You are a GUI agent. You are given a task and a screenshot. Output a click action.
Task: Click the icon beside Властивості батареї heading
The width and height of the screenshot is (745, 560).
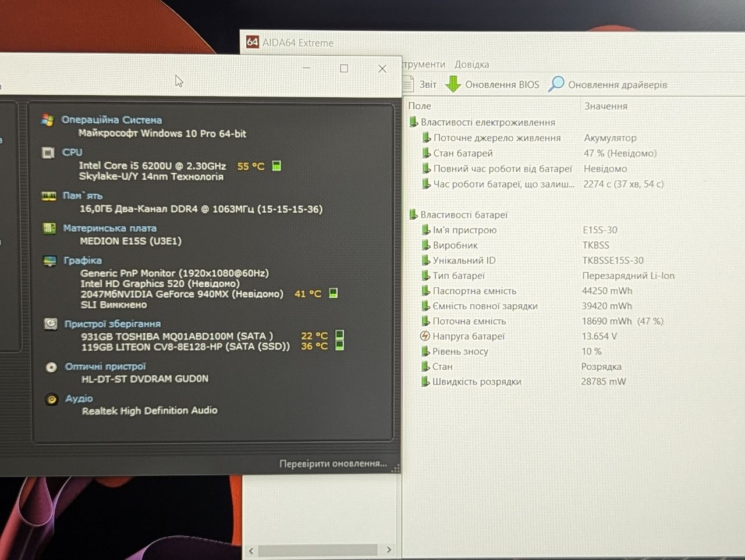[x=413, y=215]
